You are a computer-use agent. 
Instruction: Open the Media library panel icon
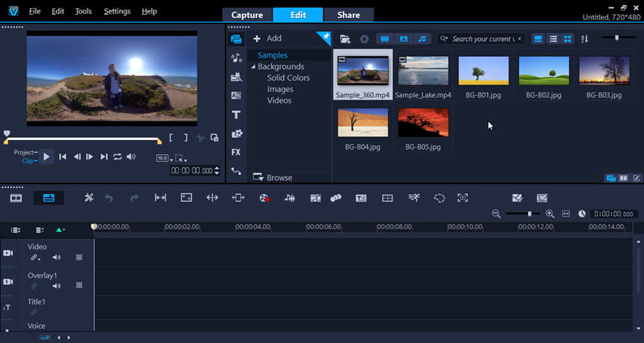236,39
